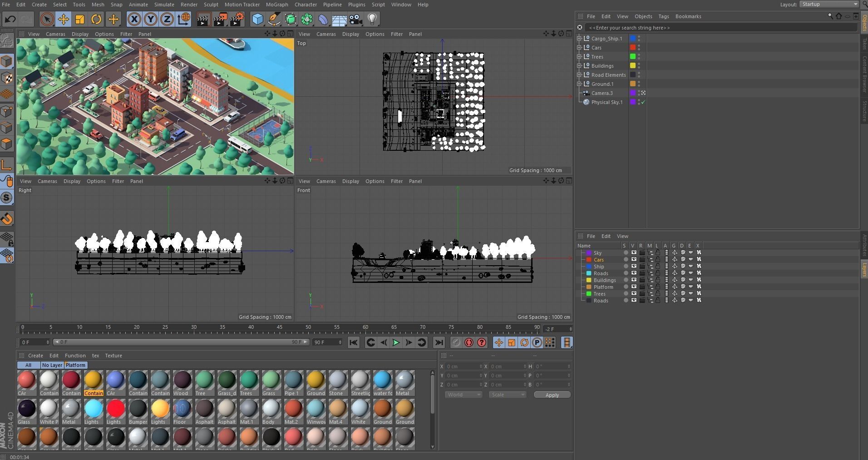The image size is (868, 460).
Task: Open the Tags menu in Object Manager
Action: pyautogui.click(x=663, y=16)
